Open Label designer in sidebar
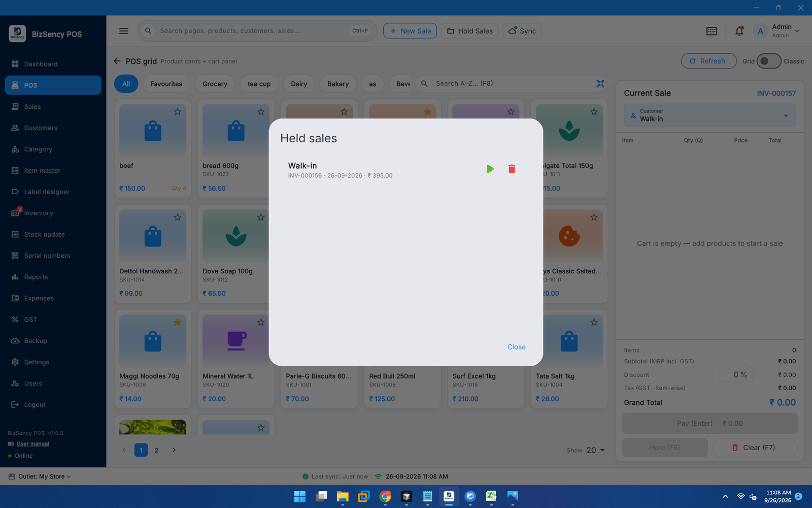812x508 pixels. pos(53,192)
